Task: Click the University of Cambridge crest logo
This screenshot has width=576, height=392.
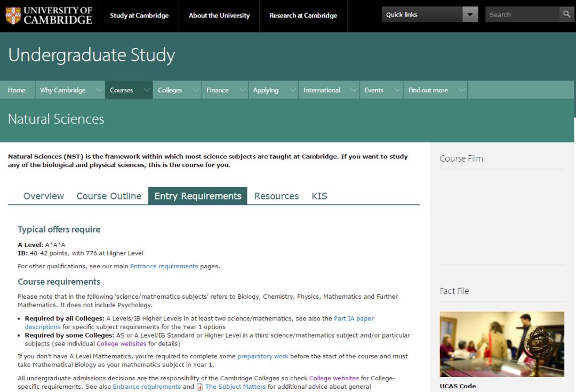Action: pos(13,15)
